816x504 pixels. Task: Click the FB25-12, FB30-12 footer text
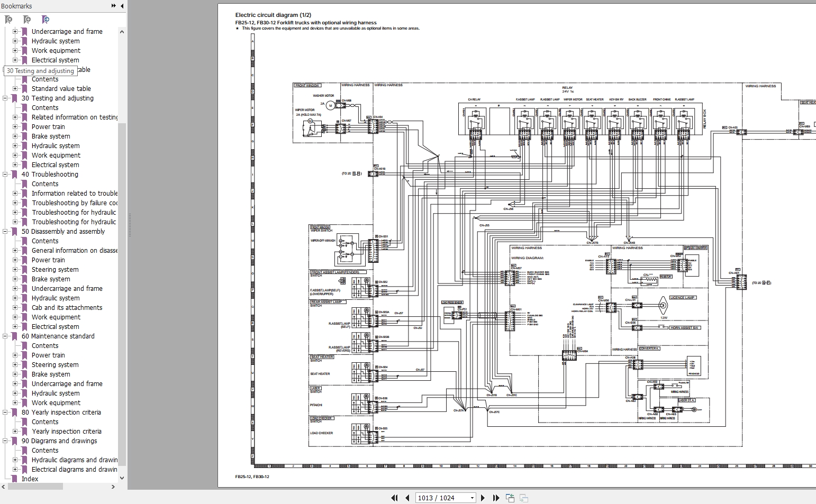point(252,477)
